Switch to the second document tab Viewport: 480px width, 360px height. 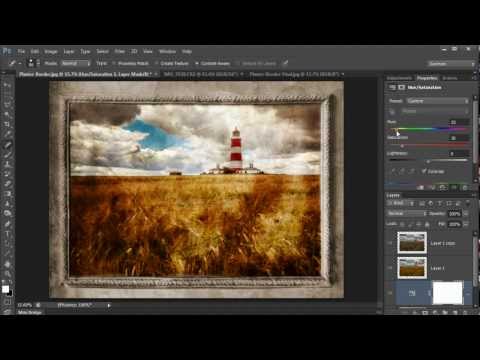203,74
